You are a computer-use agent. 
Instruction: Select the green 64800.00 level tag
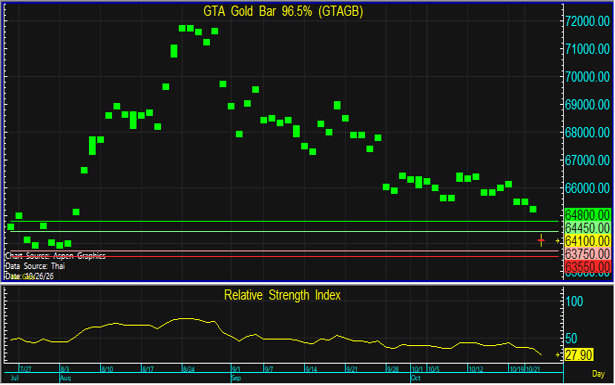(588, 215)
